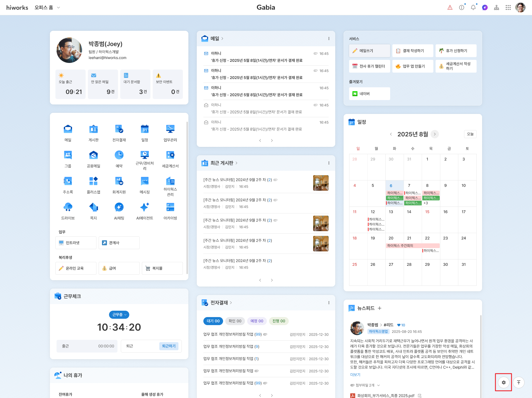Open the 드라이브 cloud app icon
The width and height of the screenshot is (532, 398).
coord(68,207)
